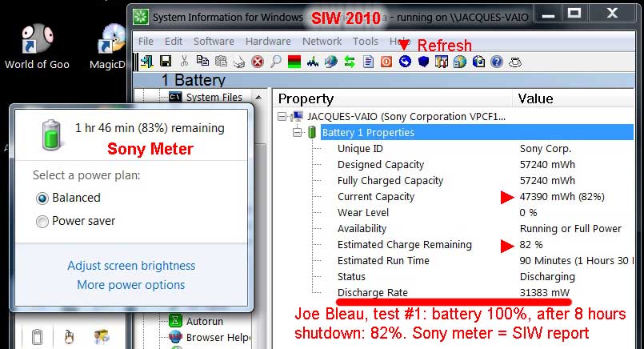Click the waveform graph toolbar icon
The image size is (644, 349).
[313, 62]
